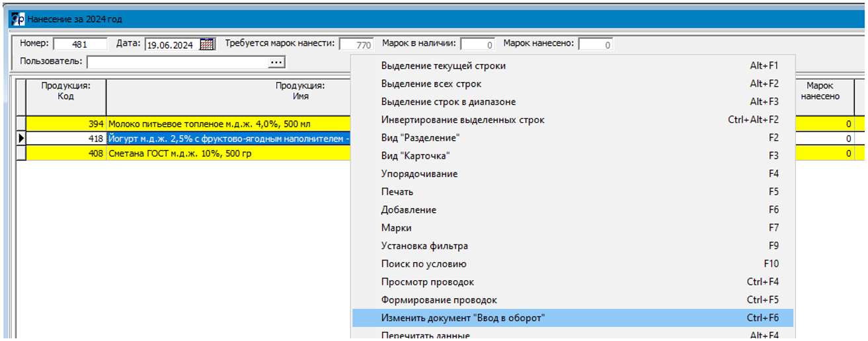
Task: Click the "Марок в наличии" field
Action: click(x=477, y=45)
